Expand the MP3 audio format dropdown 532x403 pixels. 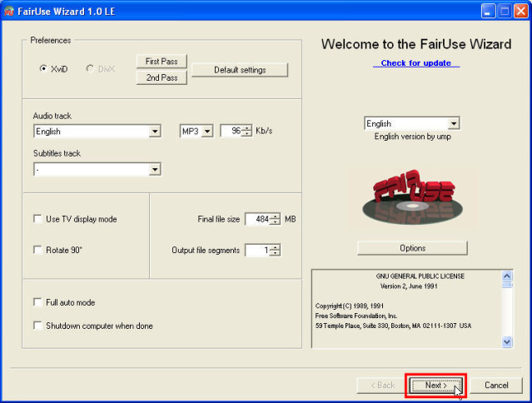pyautogui.click(x=206, y=132)
